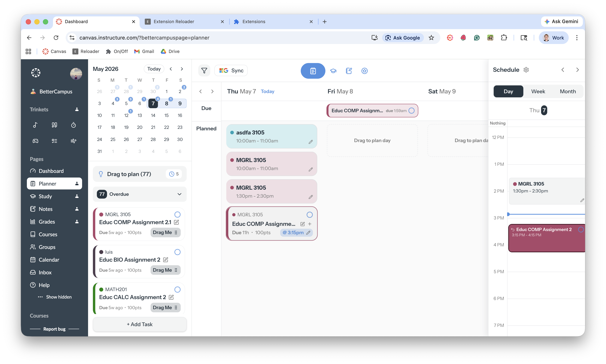
Task: Open the star badge icon in toolbar
Action: click(364, 71)
